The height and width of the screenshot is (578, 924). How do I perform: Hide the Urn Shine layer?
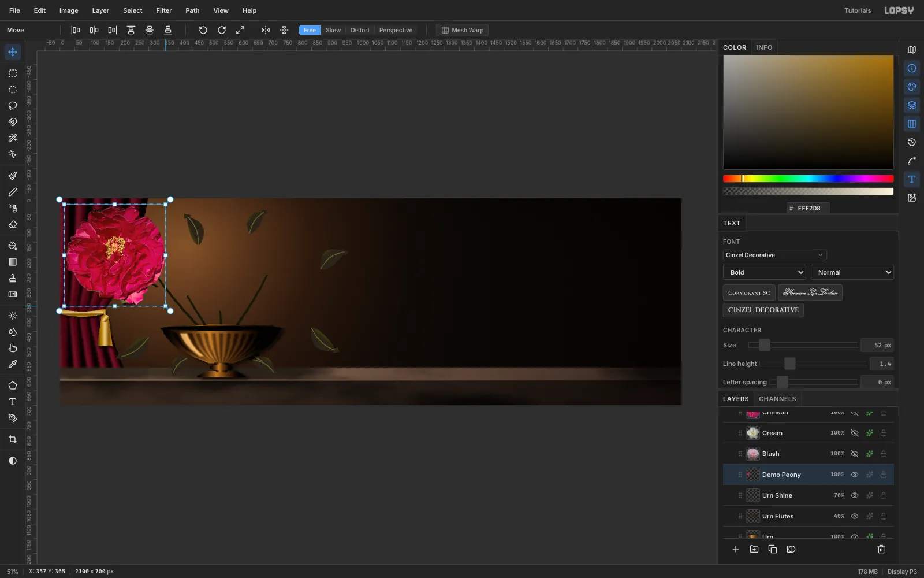855,495
